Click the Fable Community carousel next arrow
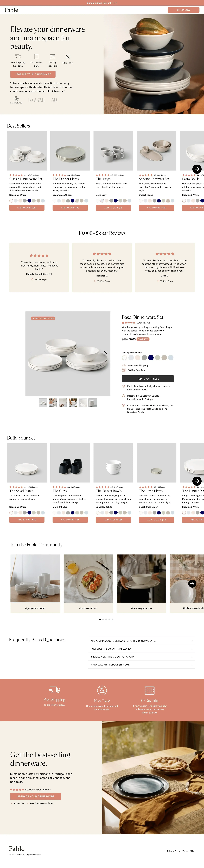 point(192,583)
